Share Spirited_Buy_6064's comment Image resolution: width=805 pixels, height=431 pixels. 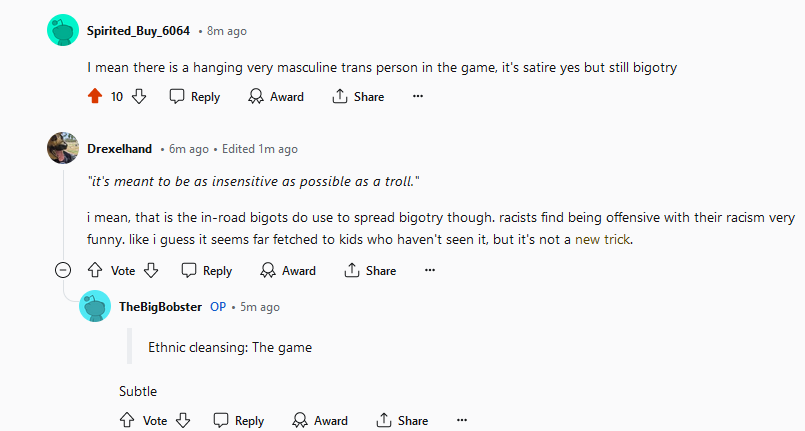358,96
